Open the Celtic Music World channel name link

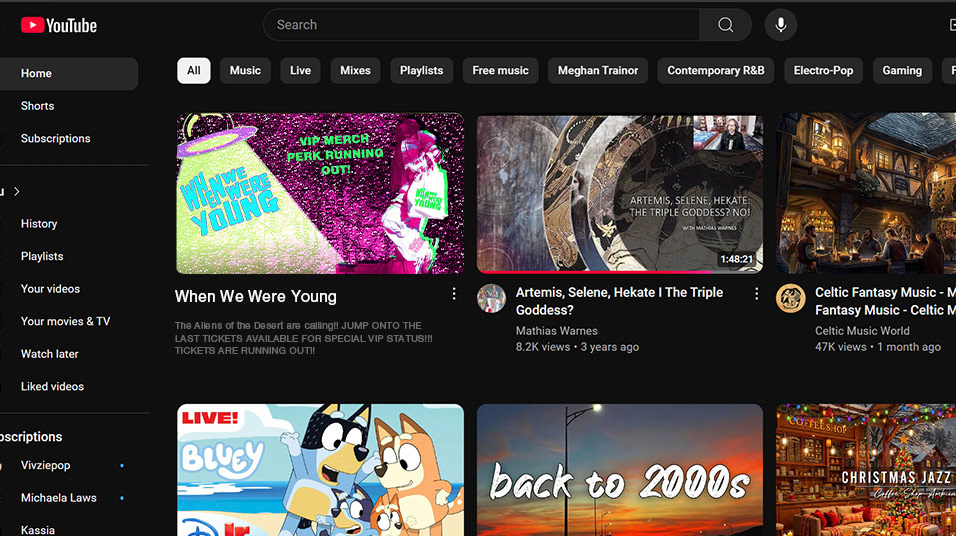pyautogui.click(x=862, y=331)
